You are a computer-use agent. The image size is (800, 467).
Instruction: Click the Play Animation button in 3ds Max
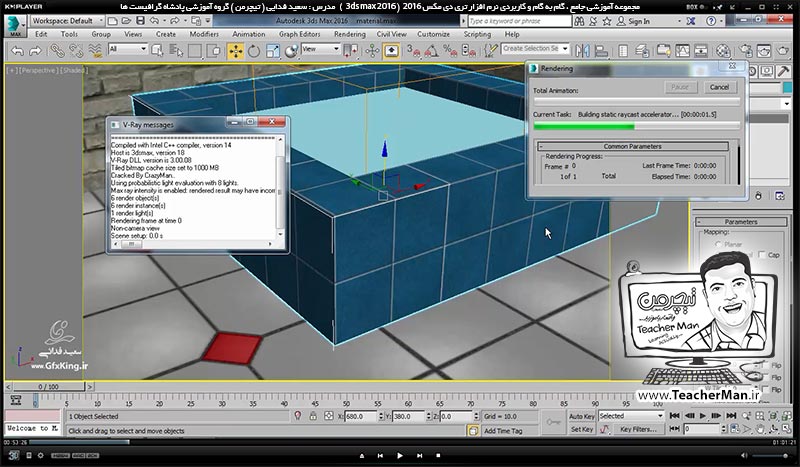click(x=703, y=416)
